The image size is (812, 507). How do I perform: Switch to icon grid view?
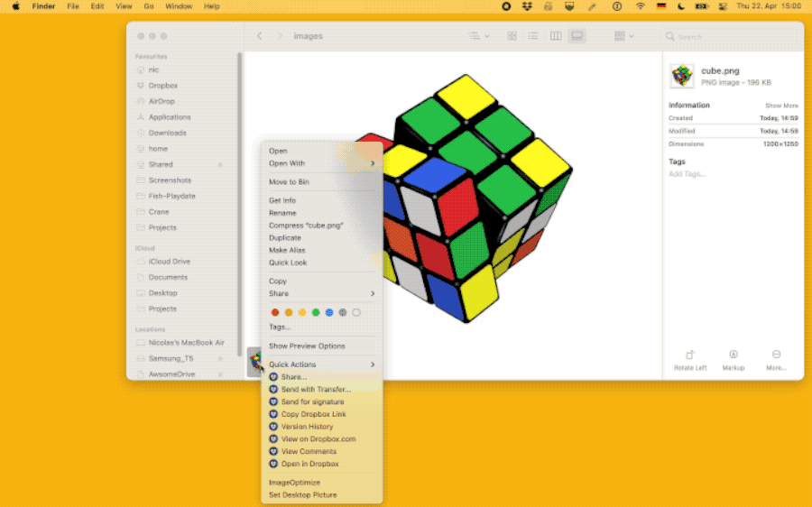pos(512,36)
